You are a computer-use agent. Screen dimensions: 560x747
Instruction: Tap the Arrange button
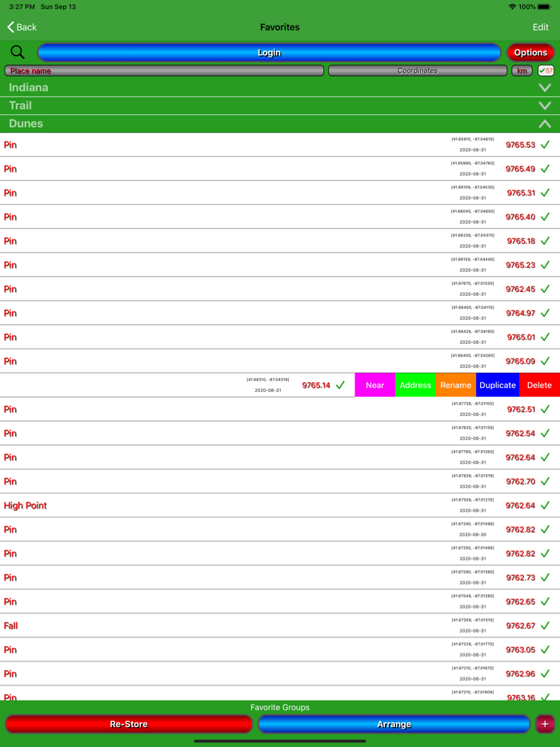coord(394,724)
